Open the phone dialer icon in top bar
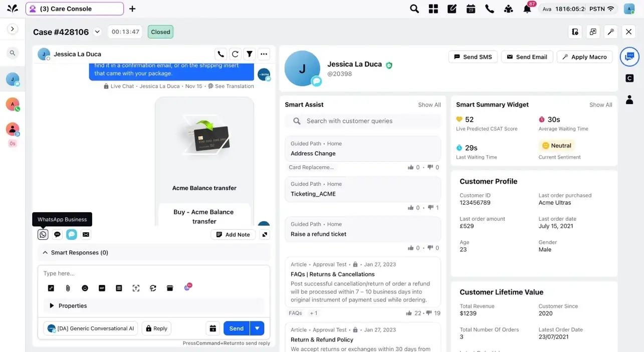Image resolution: width=644 pixels, height=352 pixels. click(490, 9)
